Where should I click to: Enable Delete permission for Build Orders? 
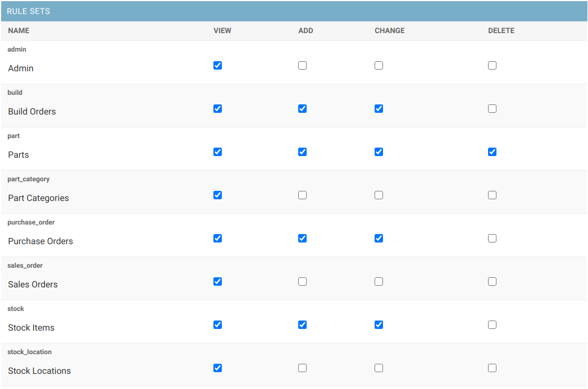pyautogui.click(x=493, y=109)
